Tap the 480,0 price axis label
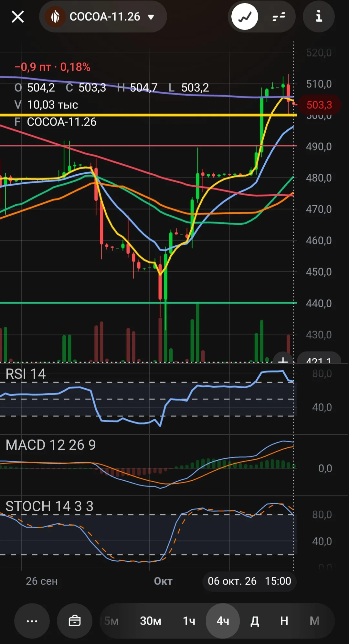The width and height of the screenshot is (349, 644). 319,178
